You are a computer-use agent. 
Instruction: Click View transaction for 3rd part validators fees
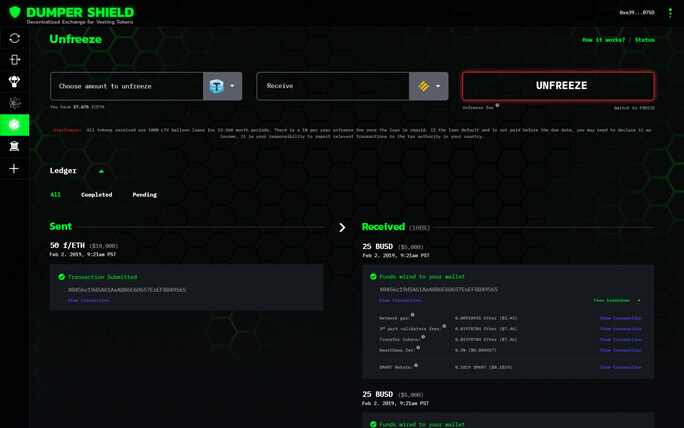click(x=621, y=329)
